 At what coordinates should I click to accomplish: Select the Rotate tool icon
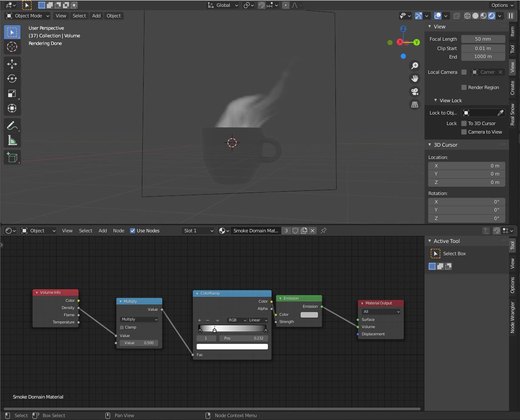[x=12, y=79]
